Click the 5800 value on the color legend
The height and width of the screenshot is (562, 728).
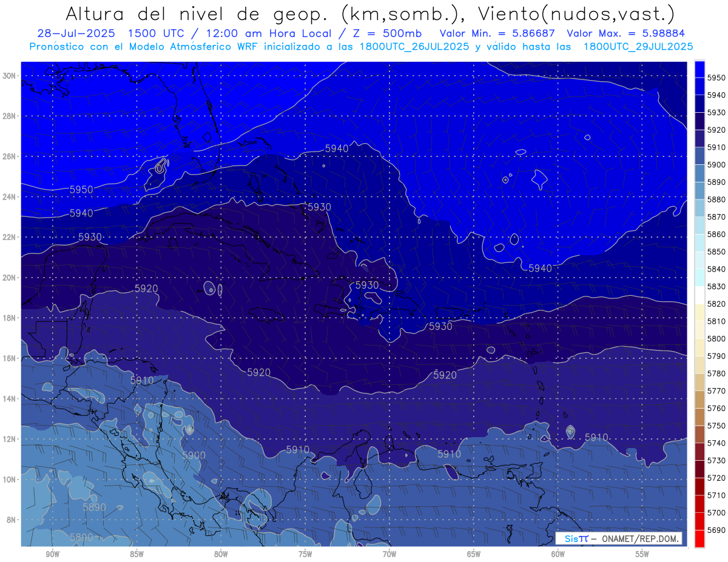pyautogui.click(x=716, y=338)
